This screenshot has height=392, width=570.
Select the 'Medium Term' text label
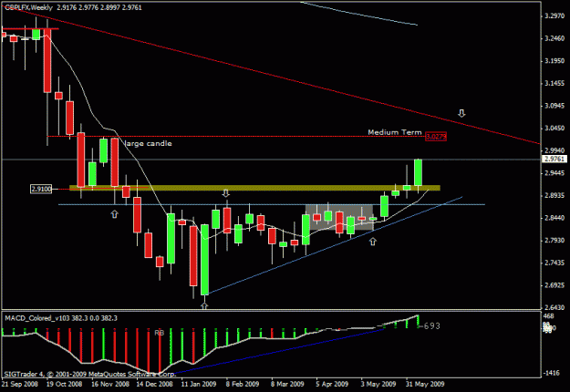pyautogui.click(x=395, y=132)
